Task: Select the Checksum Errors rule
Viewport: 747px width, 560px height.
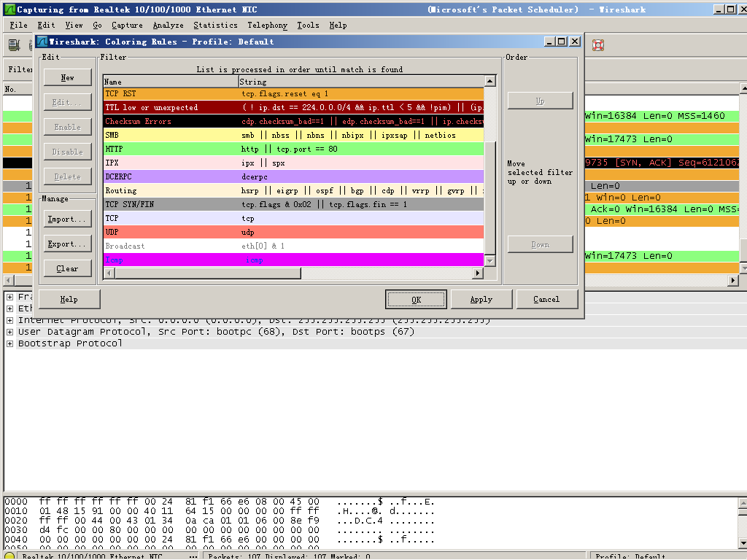Action: click(x=294, y=122)
